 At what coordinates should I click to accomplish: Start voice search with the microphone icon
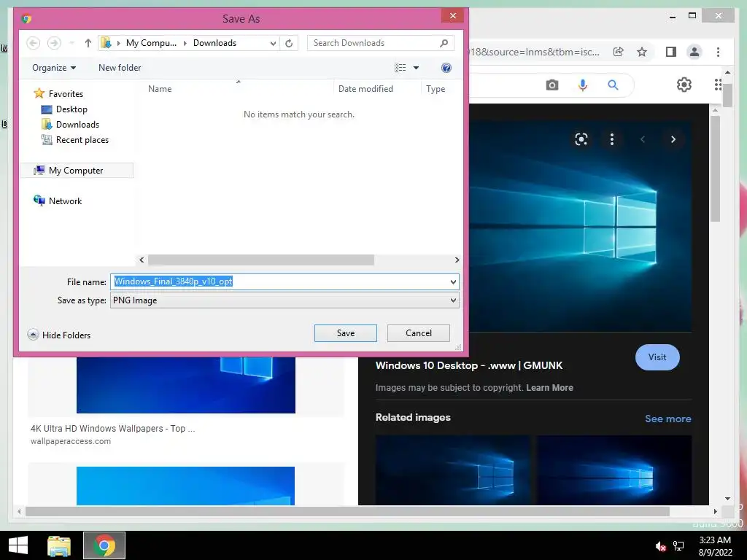(x=583, y=85)
